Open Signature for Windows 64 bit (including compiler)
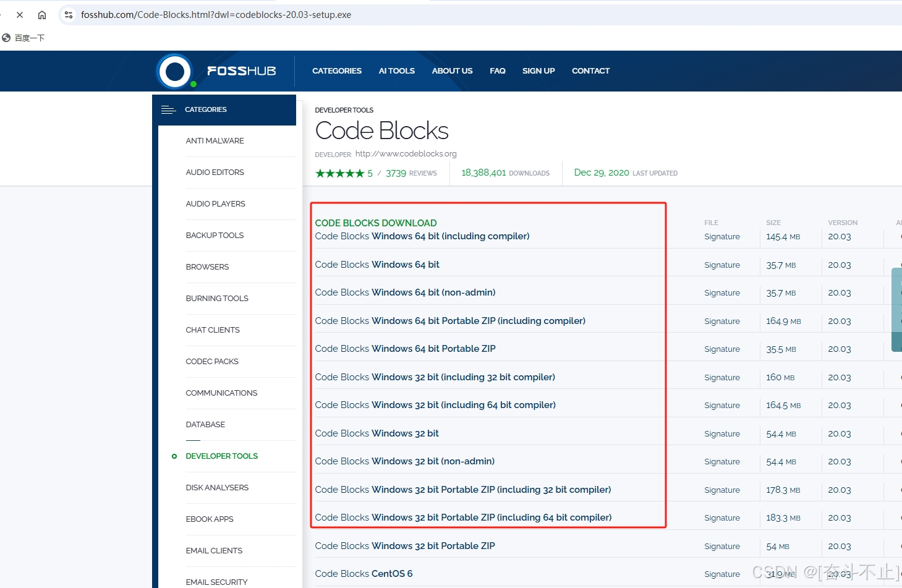The width and height of the screenshot is (902, 588). (722, 237)
